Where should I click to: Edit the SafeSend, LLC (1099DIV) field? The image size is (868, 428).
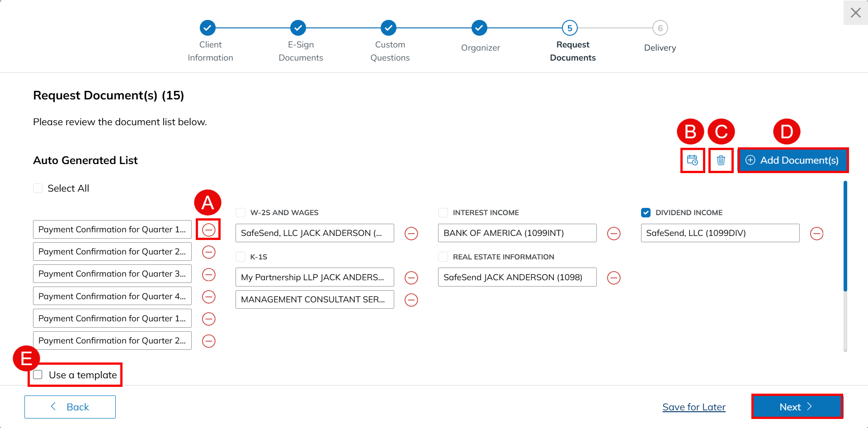(720, 233)
